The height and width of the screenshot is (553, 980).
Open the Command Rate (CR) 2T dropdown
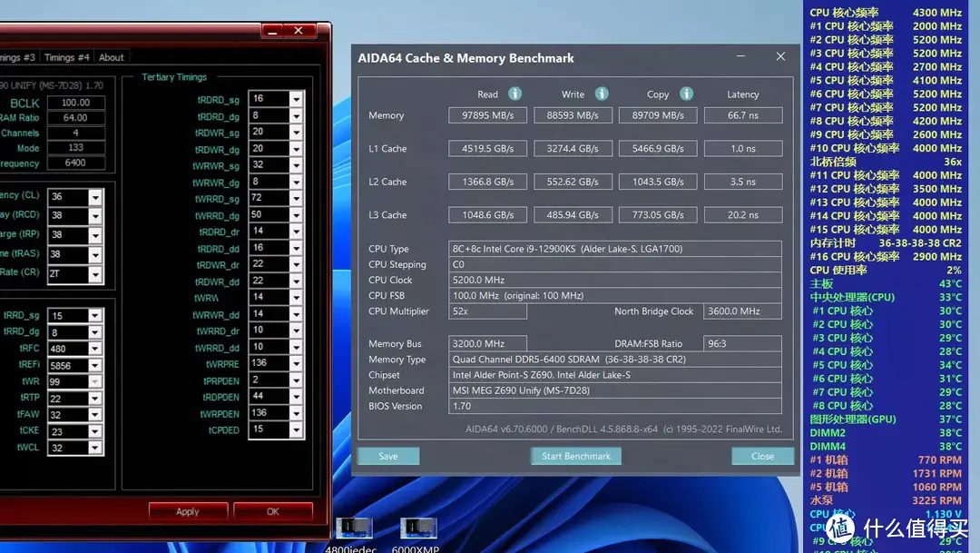[95, 274]
